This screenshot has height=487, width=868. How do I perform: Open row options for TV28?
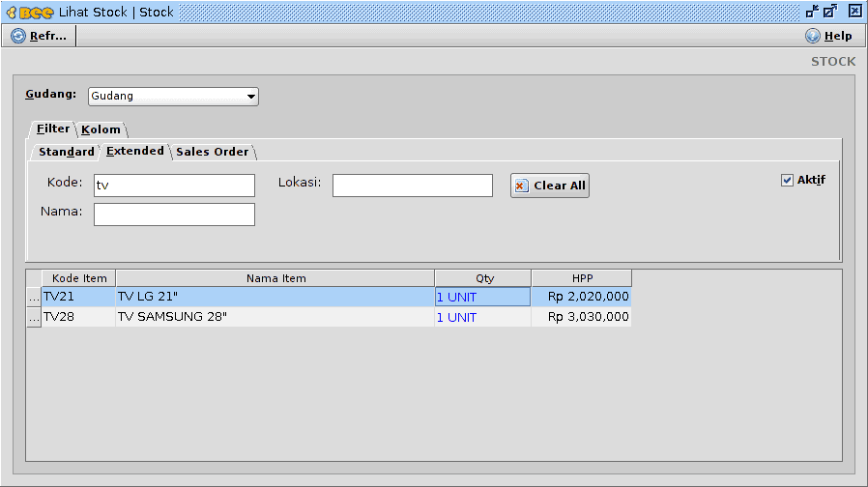(33, 317)
